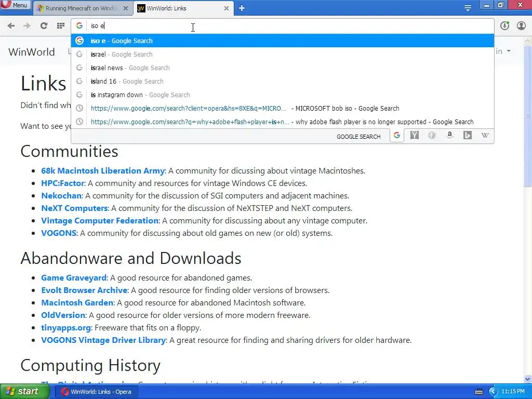The height and width of the screenshot is (399, 532).
Task: Open the adobe flash player history entry
Action: (282, 122)
